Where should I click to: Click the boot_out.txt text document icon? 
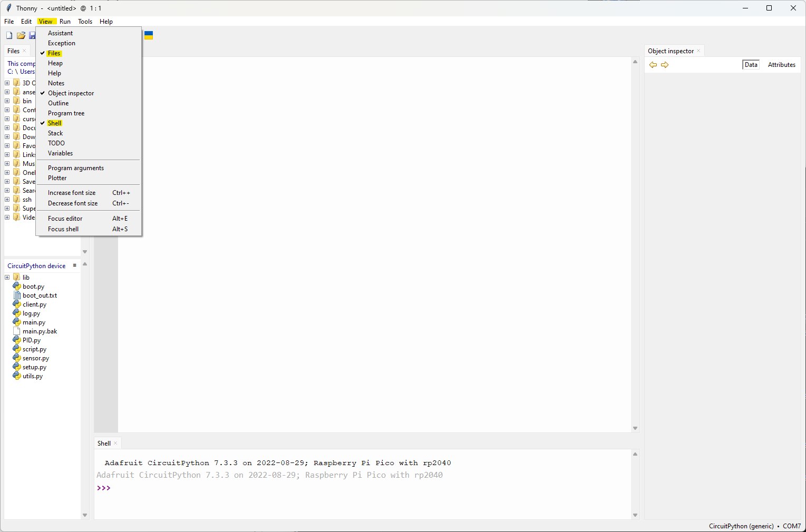coord(17,295)
